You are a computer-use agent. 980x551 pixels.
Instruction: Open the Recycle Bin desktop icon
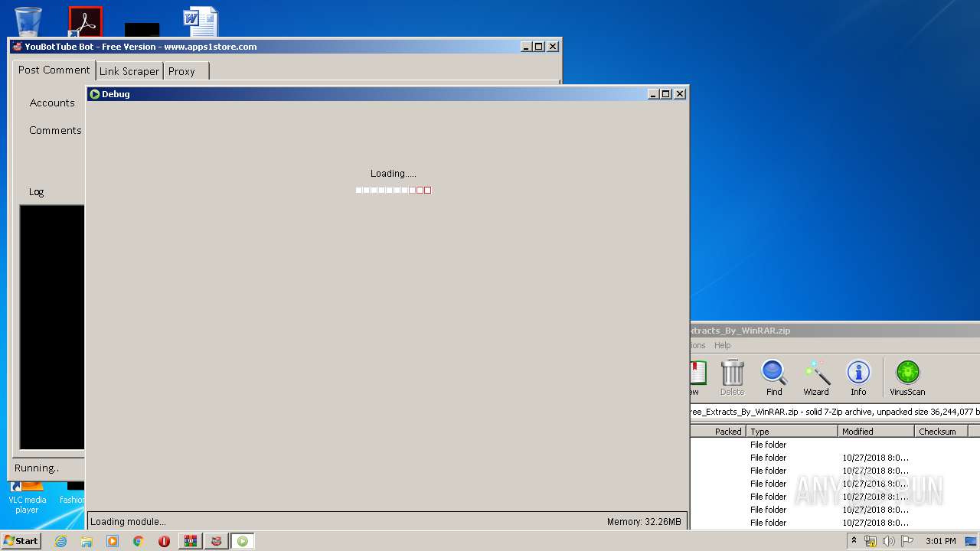pos(28,21)
